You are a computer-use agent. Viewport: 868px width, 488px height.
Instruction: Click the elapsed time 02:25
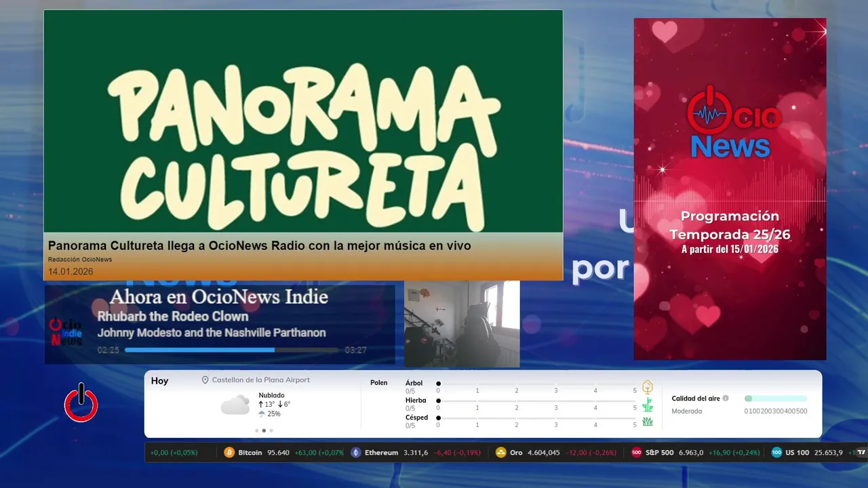pos(108,350)
